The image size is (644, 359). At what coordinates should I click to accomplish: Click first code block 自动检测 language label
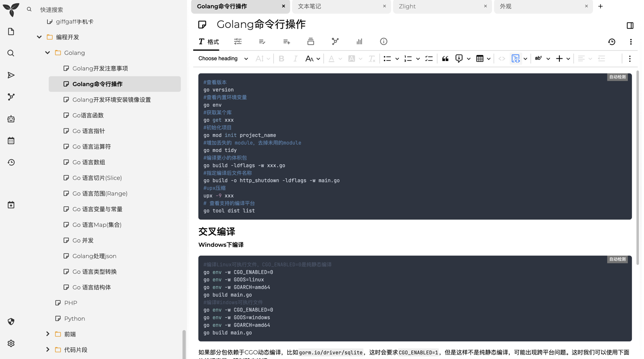(617, 77)
